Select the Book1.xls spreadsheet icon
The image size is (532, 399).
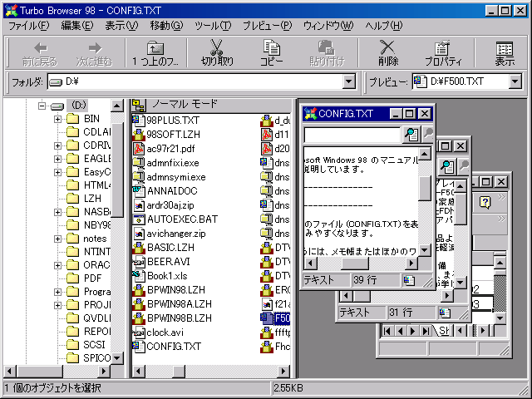(138, 276)
